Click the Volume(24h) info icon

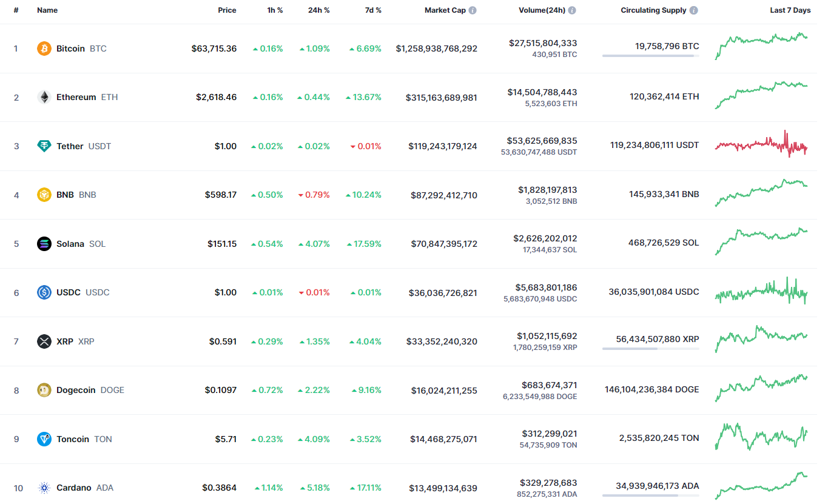572,10
